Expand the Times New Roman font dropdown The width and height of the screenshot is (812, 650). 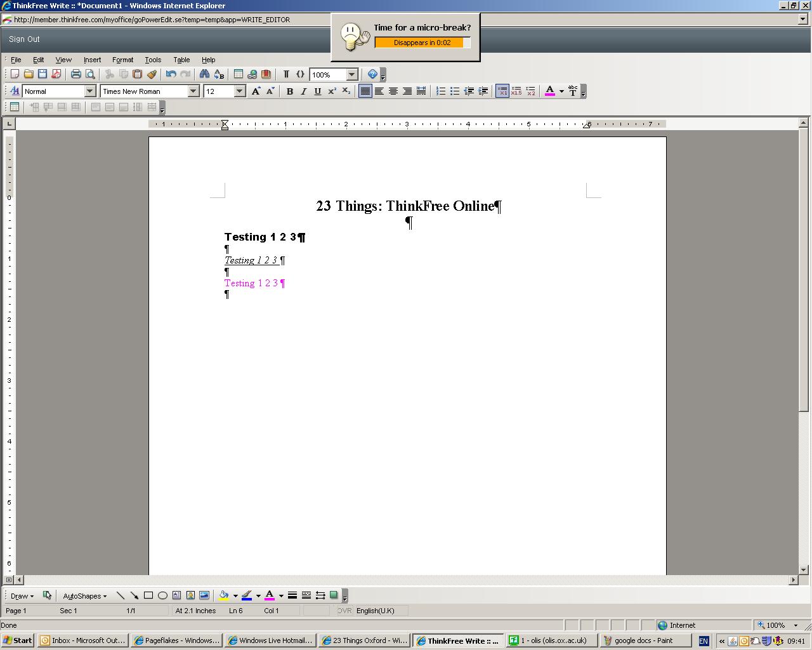[x=193, y=91]
